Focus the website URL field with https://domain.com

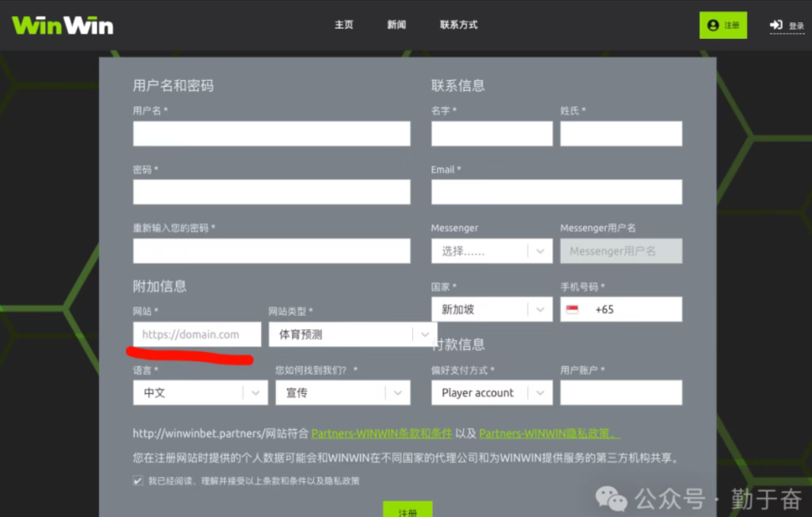tap(197, 335)
